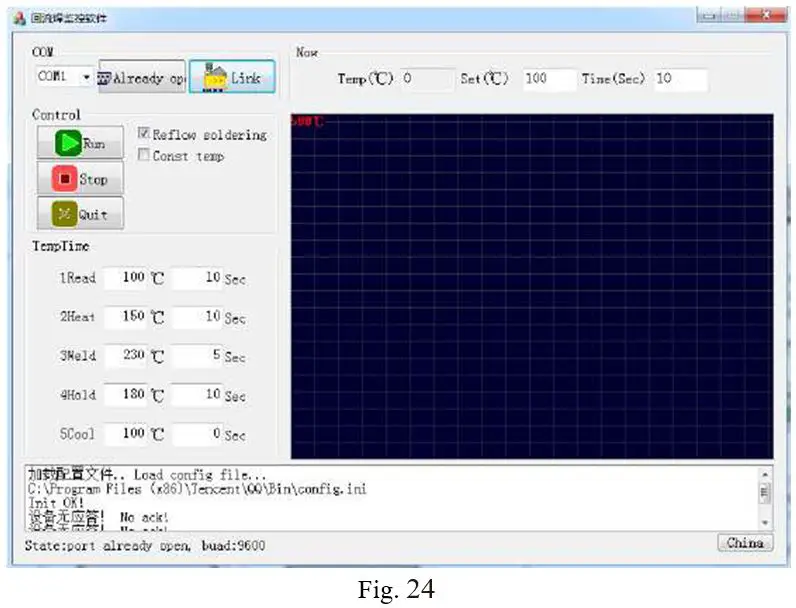Screen dimensions: 796x608
Task: Select the 5Cool time seconds field
Action: click(196, 435)
